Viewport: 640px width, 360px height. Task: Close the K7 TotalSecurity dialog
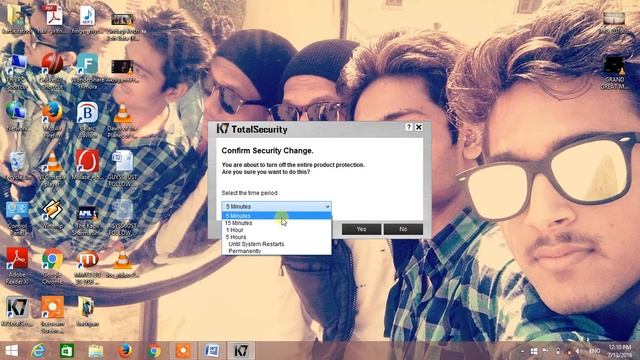[419, 127]
